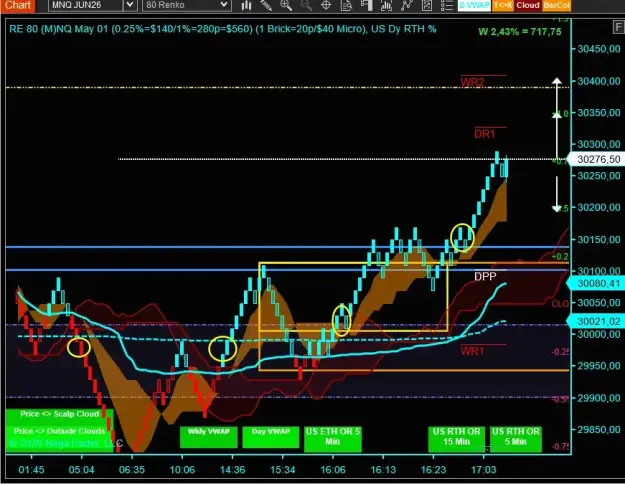Click the Day VWAP green button

click(271, 437)
